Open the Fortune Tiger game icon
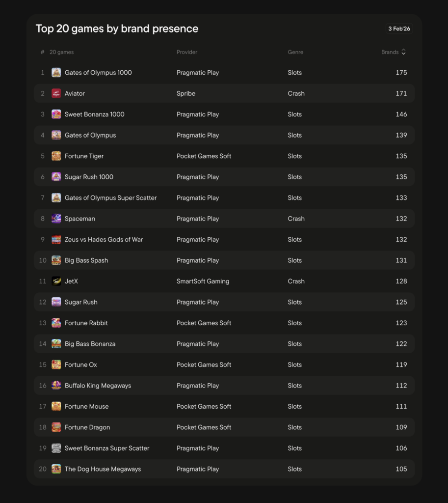This screenshot has width=448, height=503. 56,156
